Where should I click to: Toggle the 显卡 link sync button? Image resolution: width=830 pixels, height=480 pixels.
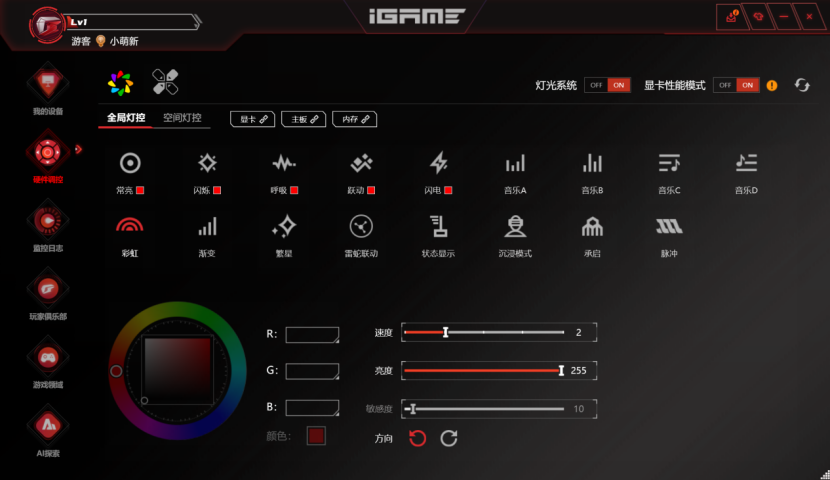tap(253, 119)
